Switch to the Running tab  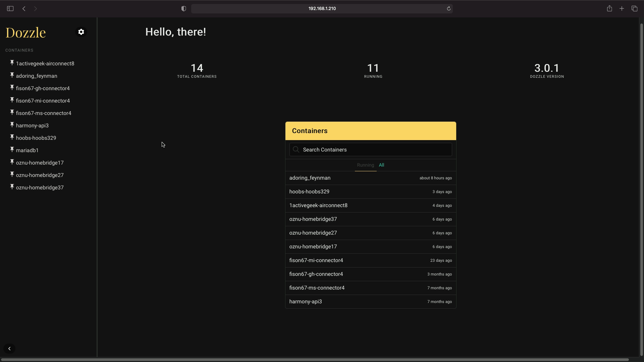click(365, 165)
